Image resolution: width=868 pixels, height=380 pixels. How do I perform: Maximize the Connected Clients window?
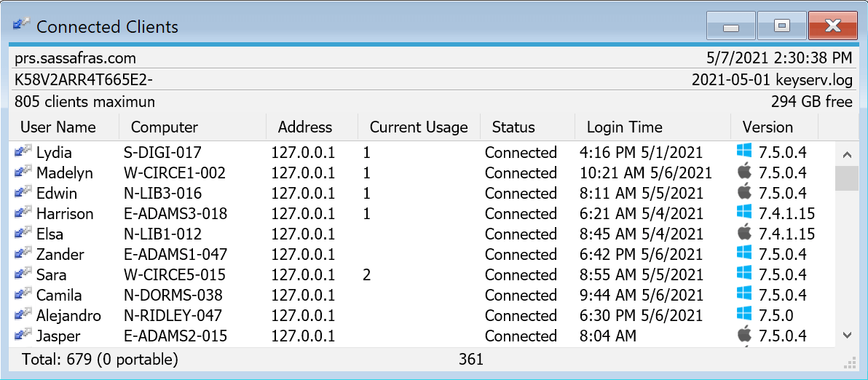pyautogui.click(x=782, y=26)
